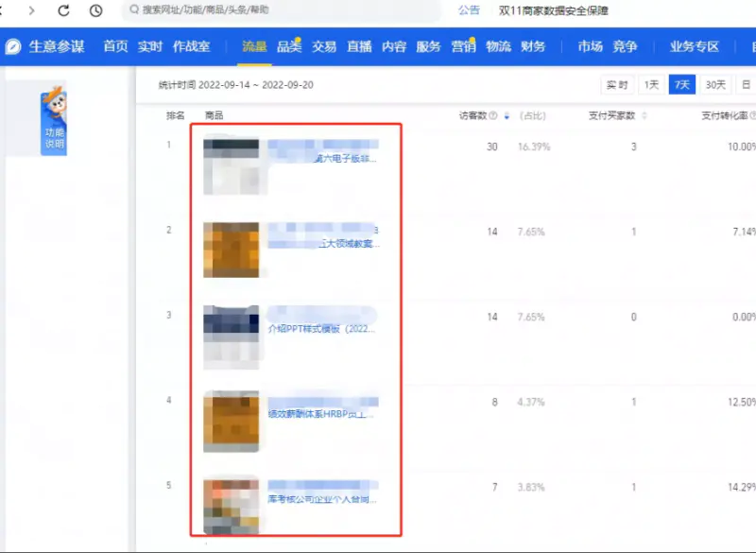Click the 生意参谋 logo icon
Image resolution: width=756 pixels, height=553 pixels.
[13, 43]
